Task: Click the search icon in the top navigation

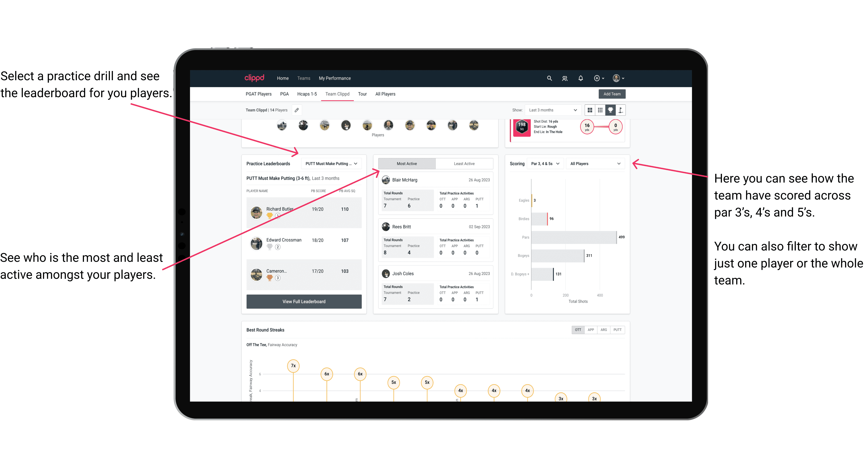Action: (x=549, y=78)
